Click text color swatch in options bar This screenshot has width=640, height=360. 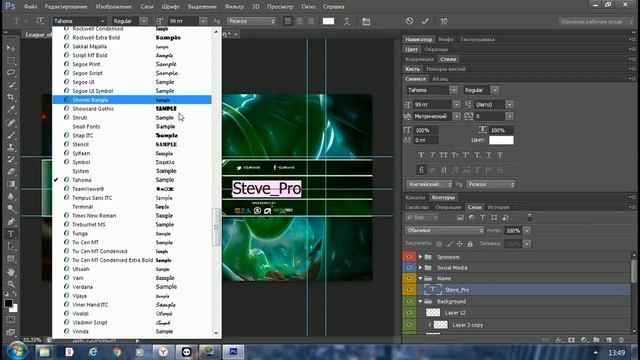[x=328, y=21]
